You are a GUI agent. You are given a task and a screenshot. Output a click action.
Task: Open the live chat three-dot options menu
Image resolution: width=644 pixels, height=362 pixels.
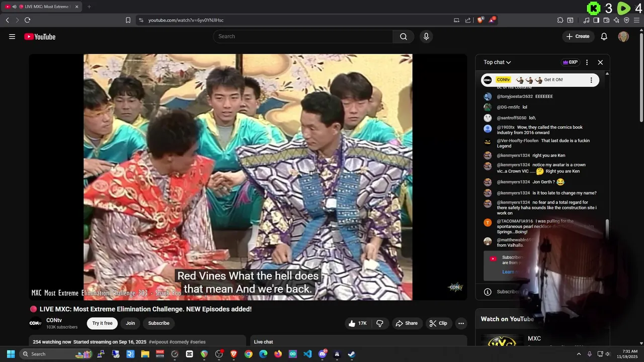(x=587, y=62)
